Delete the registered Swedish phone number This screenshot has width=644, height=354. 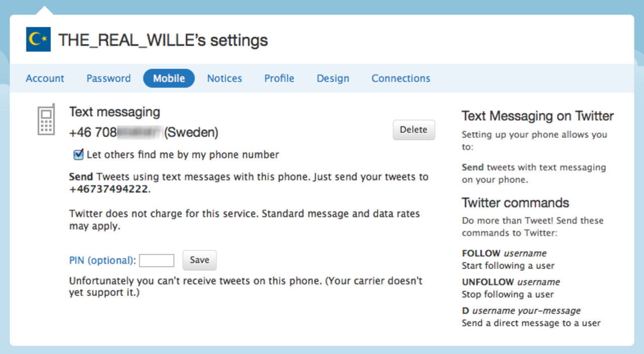[x=414, y=129]
